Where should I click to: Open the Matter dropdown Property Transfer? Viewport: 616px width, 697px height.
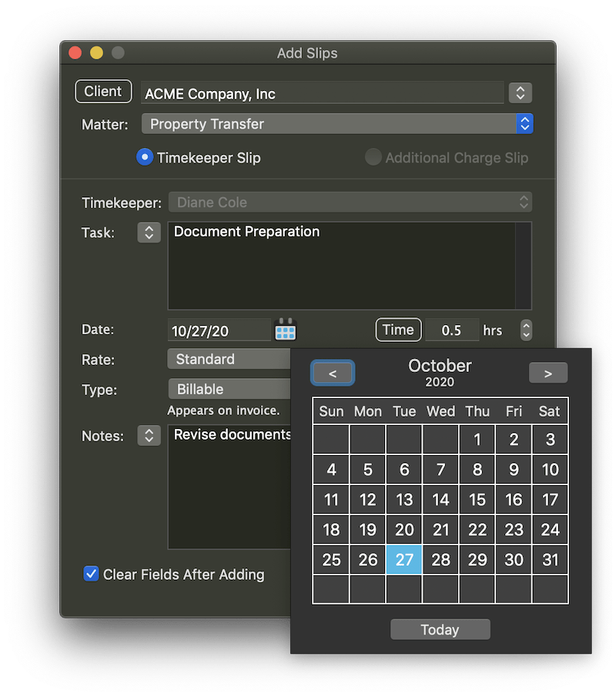(337, 123)
